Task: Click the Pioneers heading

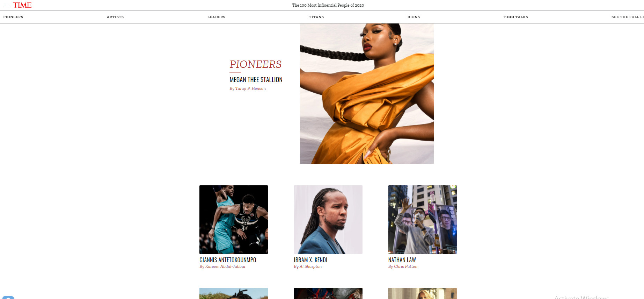Action: point(255,64)
